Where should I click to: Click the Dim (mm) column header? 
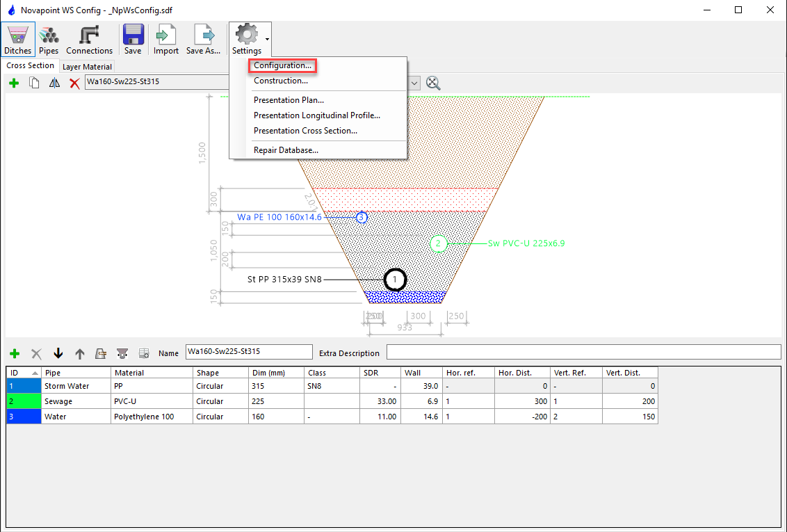click(276, 373)
